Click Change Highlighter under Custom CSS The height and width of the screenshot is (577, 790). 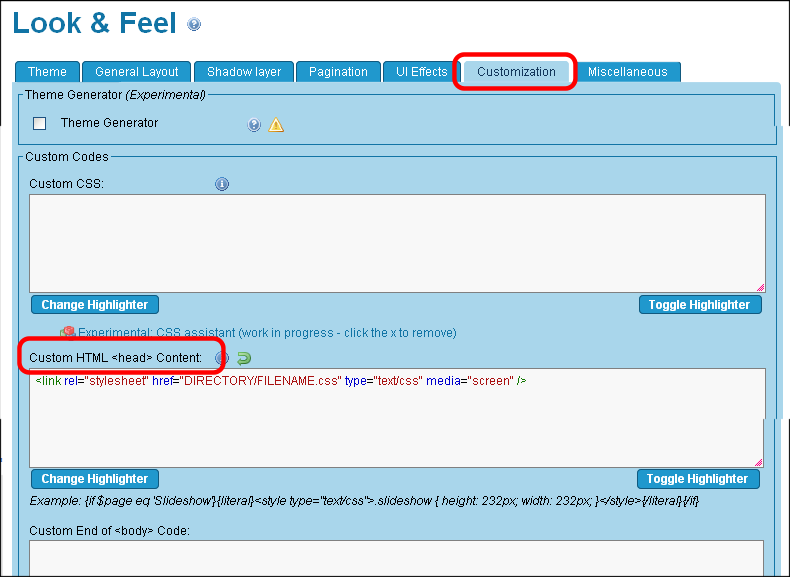pyautogui.click(x=95, y=305)
